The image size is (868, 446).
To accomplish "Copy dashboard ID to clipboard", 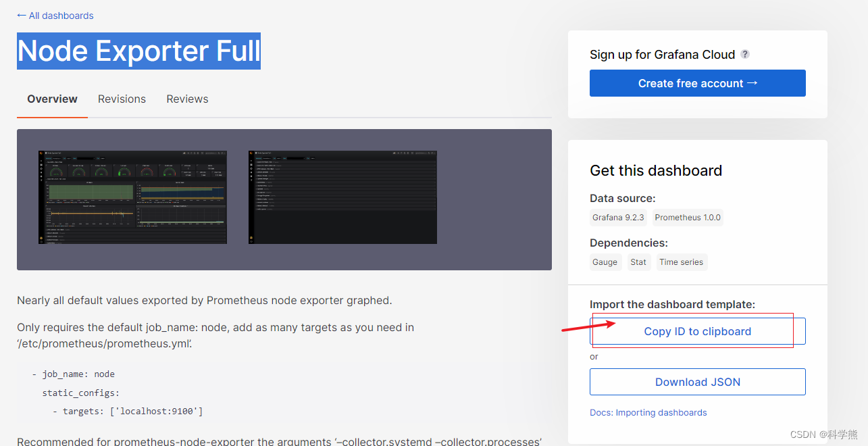I will pos(698,331).
